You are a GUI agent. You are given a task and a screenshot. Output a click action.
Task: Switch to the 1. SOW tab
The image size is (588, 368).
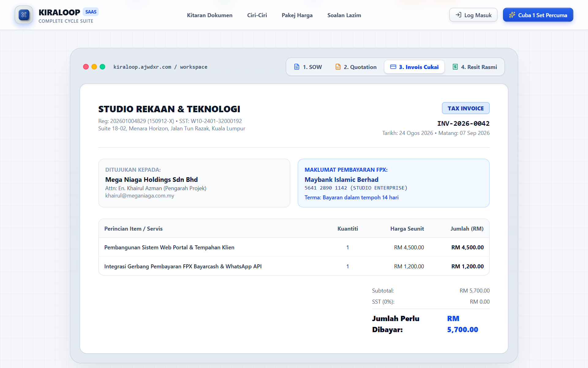click(308, 67)
